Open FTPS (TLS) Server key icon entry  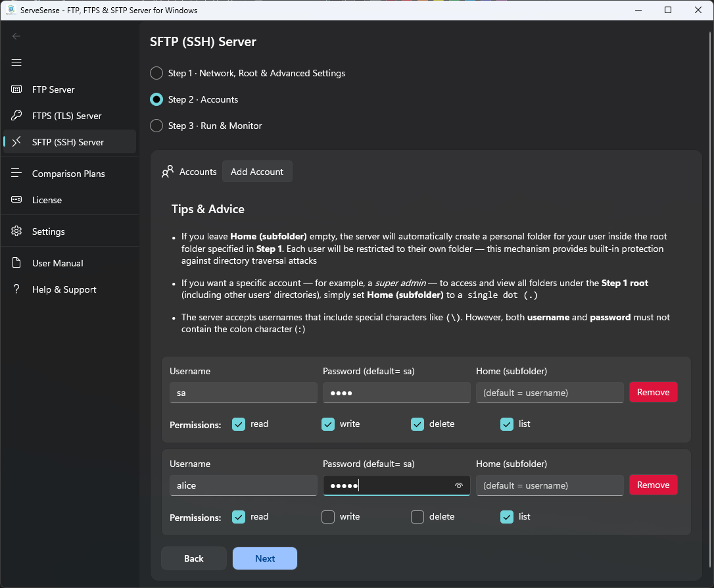click(18, 116)
